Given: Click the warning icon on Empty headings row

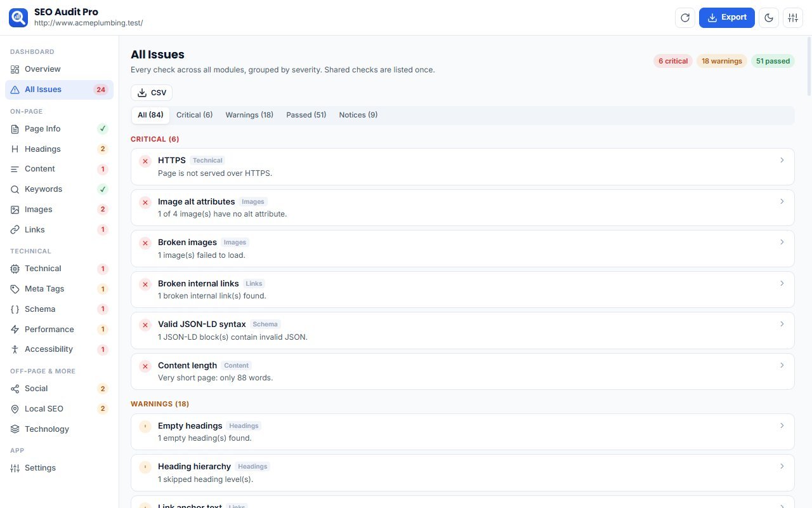Looking at the screenshot, I should pos(145,427).
